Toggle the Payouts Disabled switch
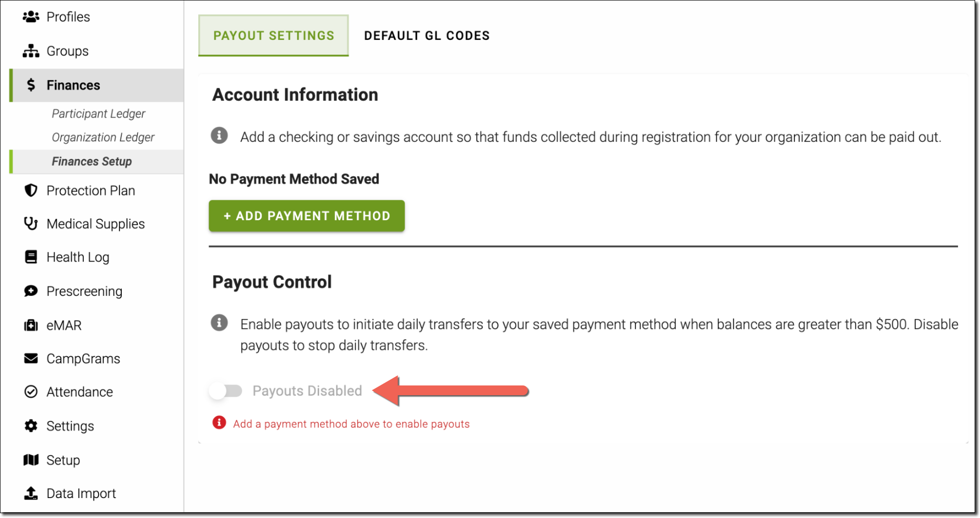Viewport: 980px width, 518px height. coord(226,391)
